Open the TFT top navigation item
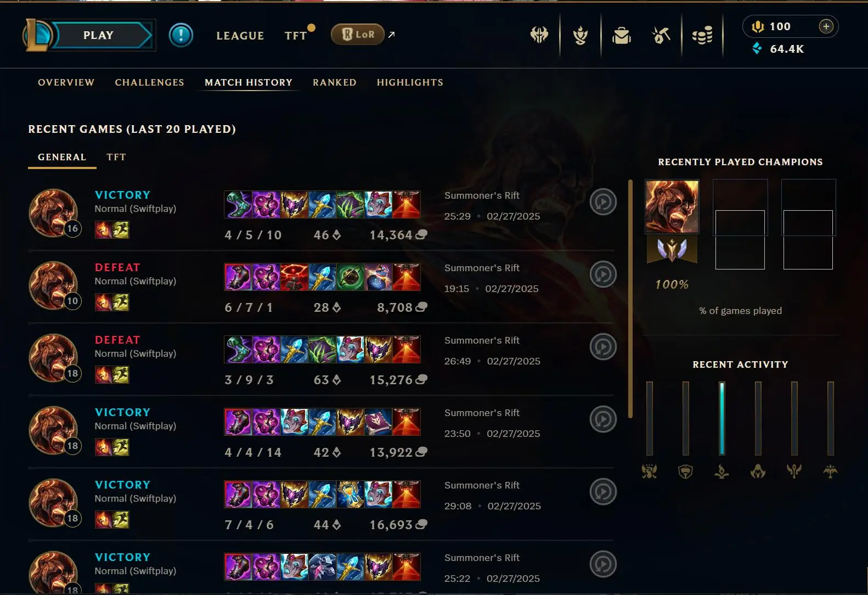The width and height of the screenshot is (868, 595). (296, 36)
